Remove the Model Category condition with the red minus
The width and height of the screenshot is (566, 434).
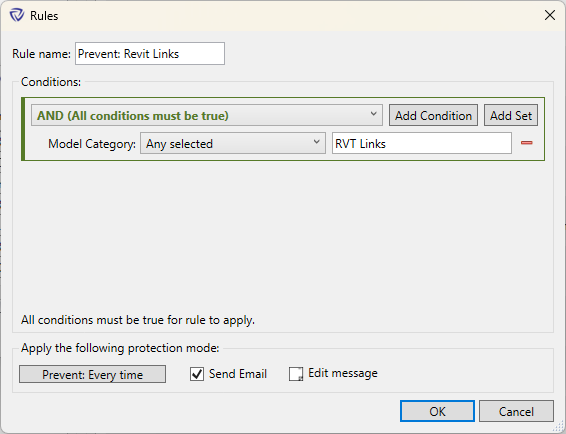[x=527, y=143]
